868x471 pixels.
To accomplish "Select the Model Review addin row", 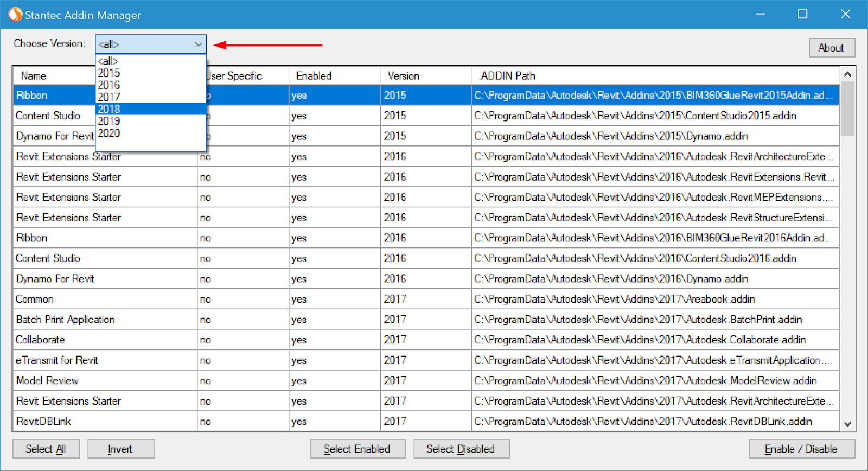I will click(x=426, y=380).
